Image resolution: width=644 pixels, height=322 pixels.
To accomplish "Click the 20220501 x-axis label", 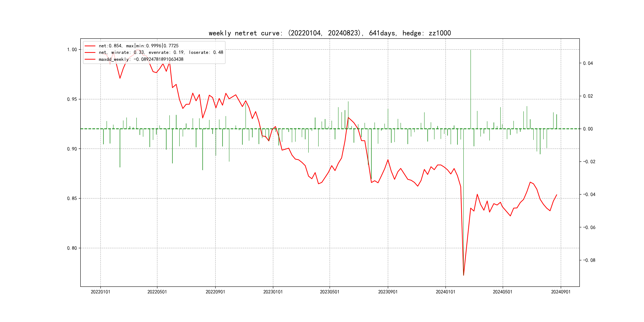I will coord(157,292).
